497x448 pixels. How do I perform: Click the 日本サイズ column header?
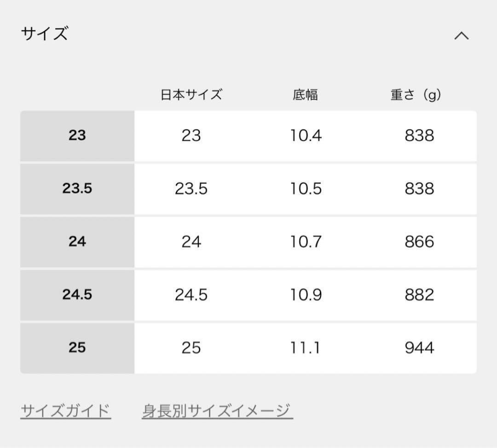tap(191, 95)
